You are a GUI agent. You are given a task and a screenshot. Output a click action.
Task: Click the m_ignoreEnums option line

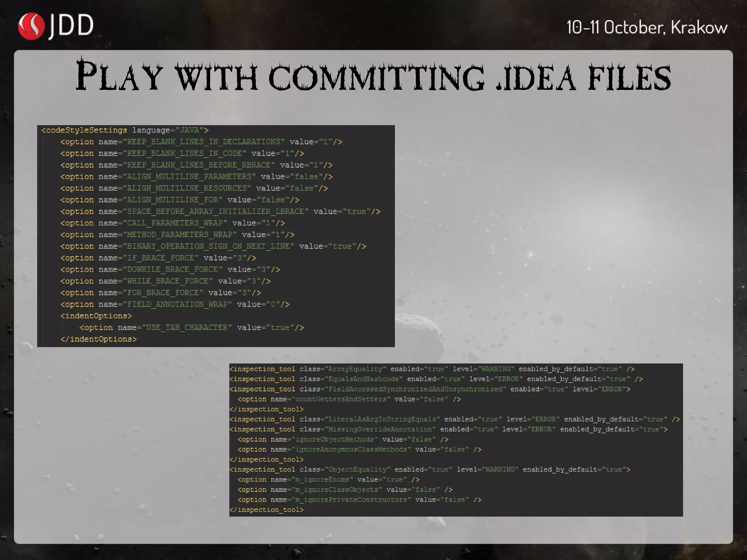[x=329, y=479]
